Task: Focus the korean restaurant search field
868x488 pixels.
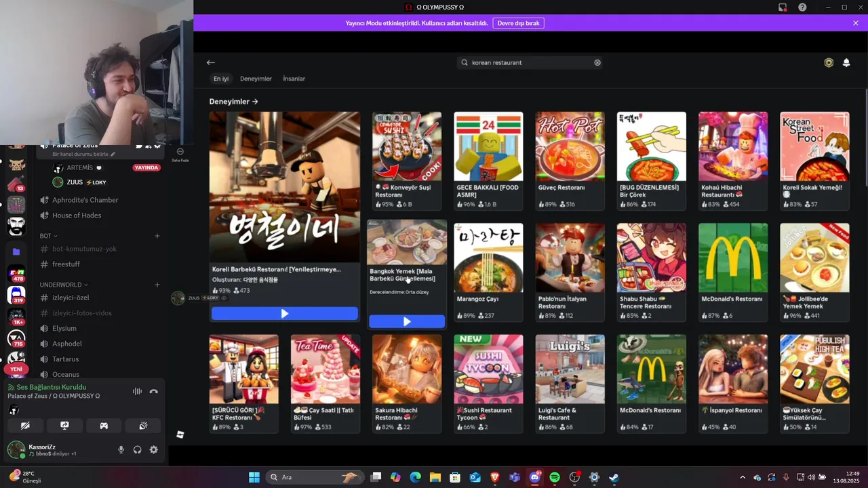Action: click(x=530, y=62)
